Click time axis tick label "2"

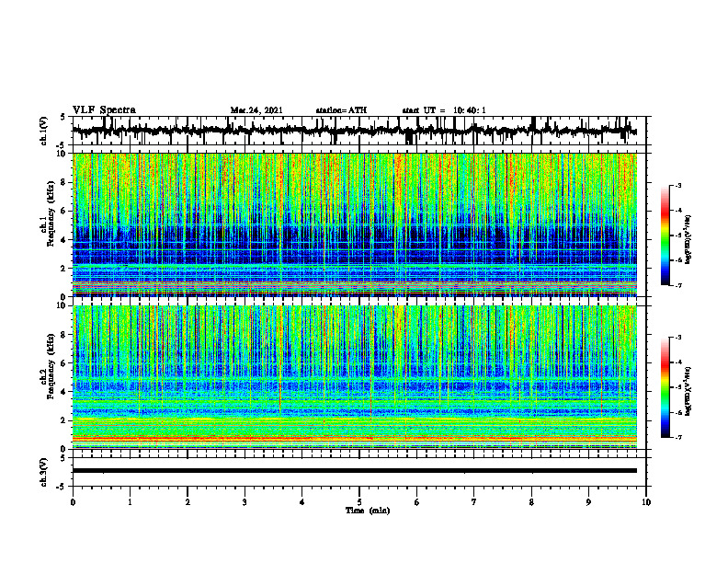click(x=188, y=502)
